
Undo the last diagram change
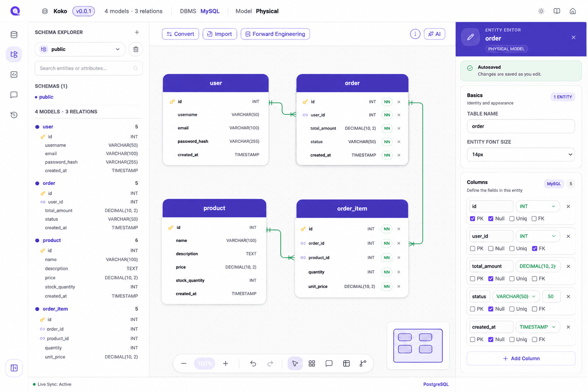tap(253, 363)
